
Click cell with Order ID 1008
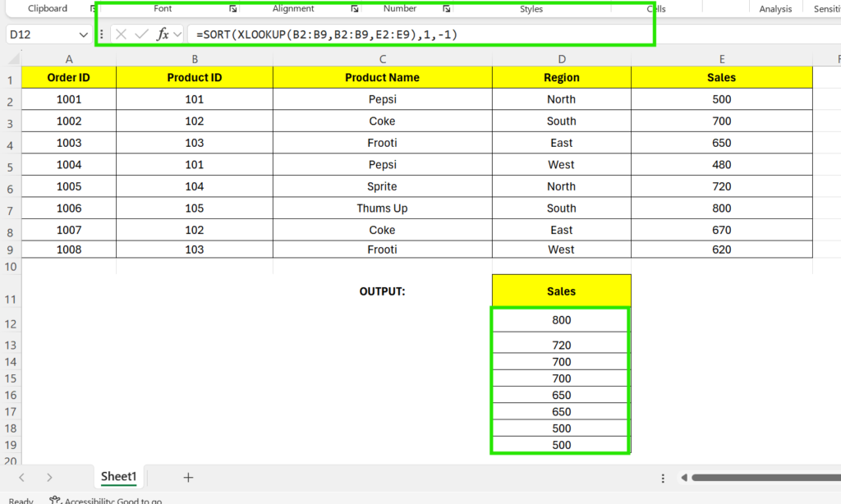pyautogui.click(x=69, y=250)
